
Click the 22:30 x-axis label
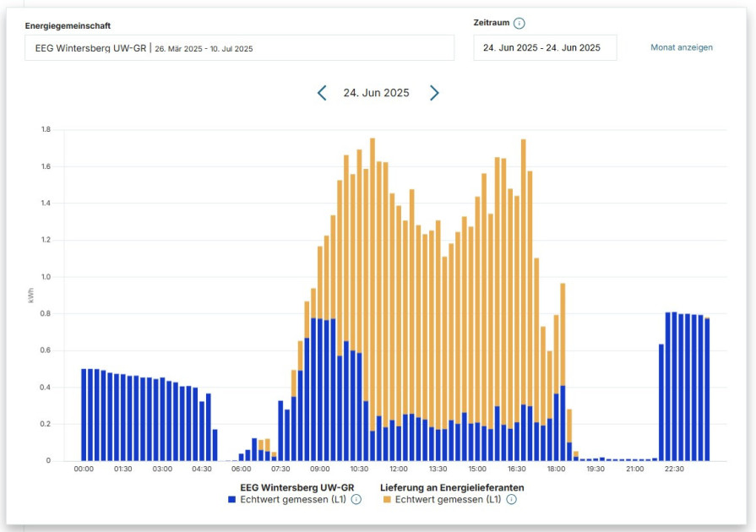[x=674, y=469]
